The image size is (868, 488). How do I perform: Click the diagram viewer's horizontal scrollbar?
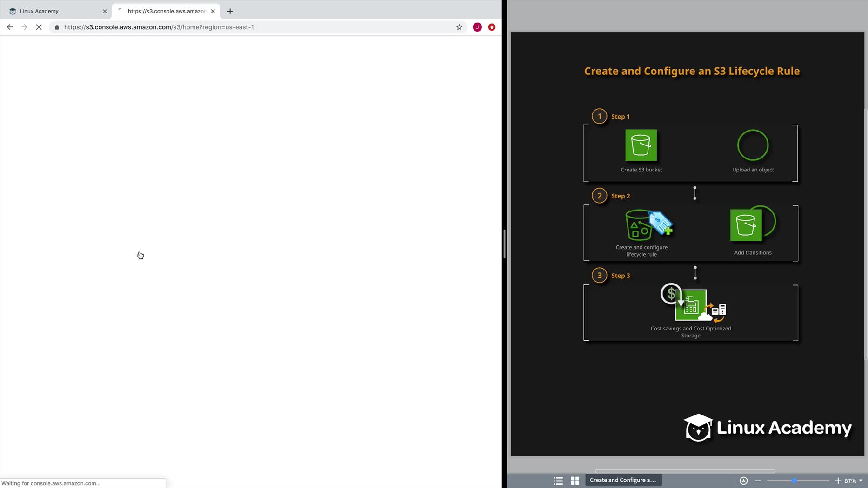coord(685,471)
